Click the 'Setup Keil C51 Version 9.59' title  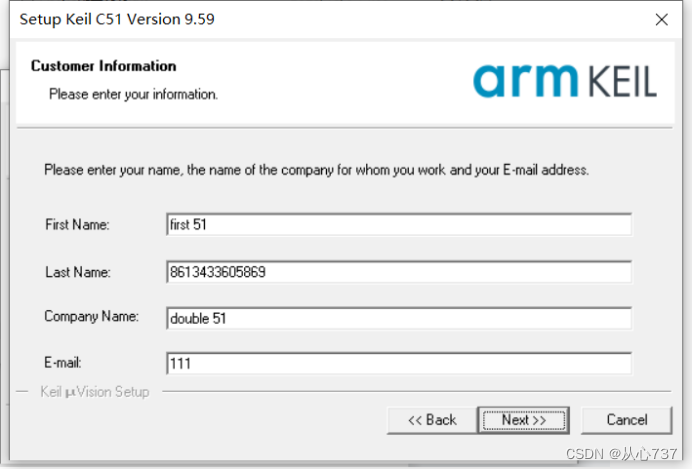pos(117,19)
